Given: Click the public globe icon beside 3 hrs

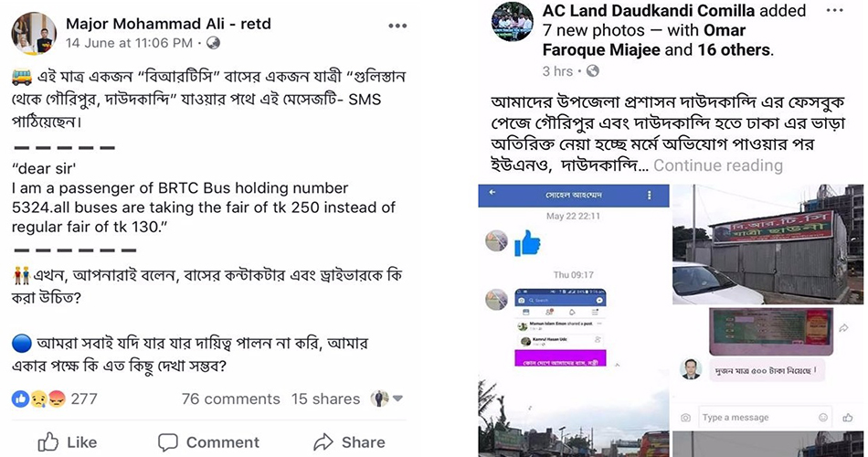Looking at the screenshot, I should coord(593,71).
